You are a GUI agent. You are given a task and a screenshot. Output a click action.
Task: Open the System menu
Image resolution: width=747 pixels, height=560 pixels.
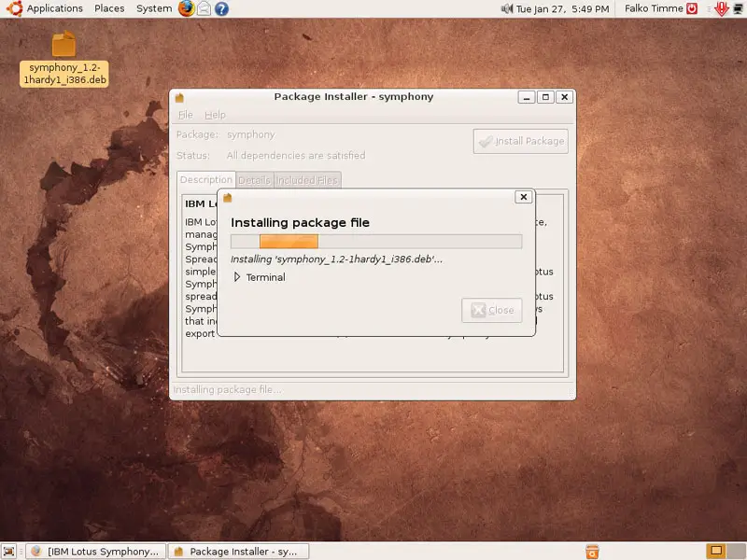[154, 8]
